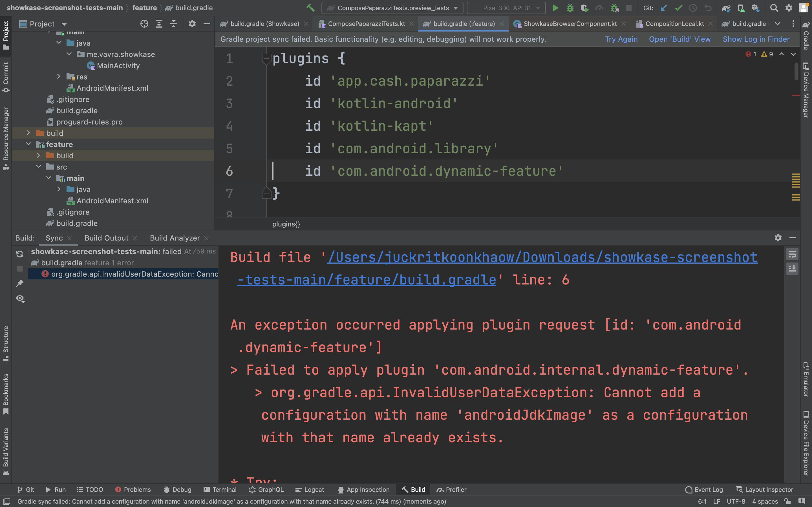Collapse the feature module in Project tree
812x507 pixels.
[28, 144]
